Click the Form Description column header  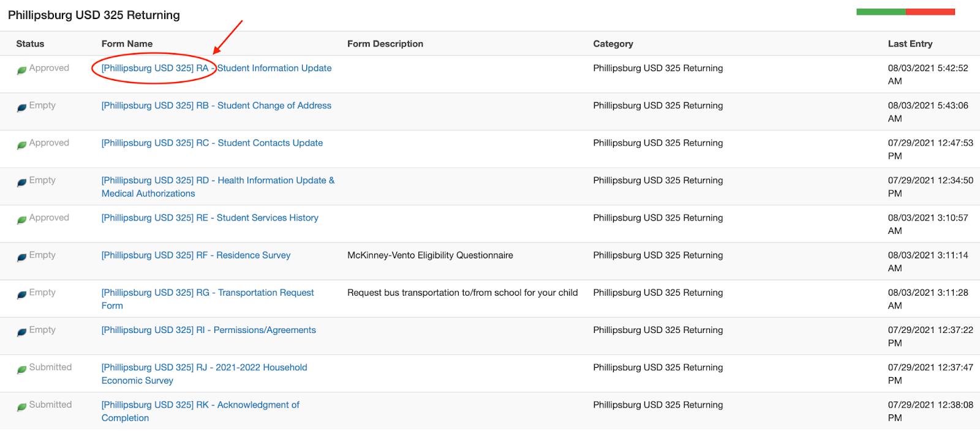point(385,43)
